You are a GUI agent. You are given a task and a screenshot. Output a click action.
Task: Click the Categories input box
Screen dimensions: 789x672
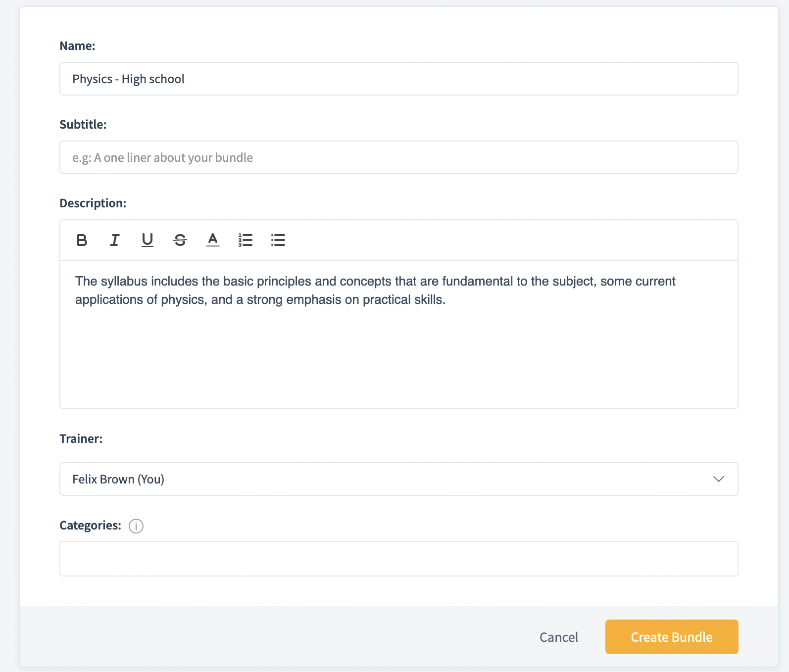398,559
